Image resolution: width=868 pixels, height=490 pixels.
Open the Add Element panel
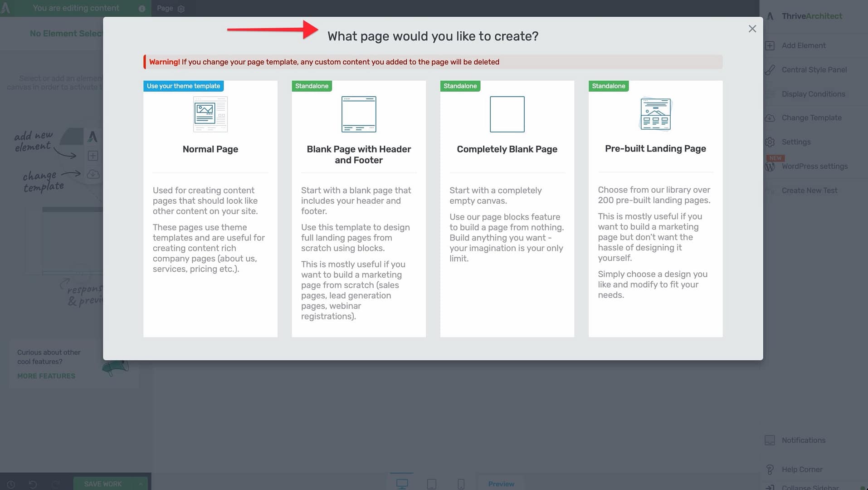tap(803, 45)
